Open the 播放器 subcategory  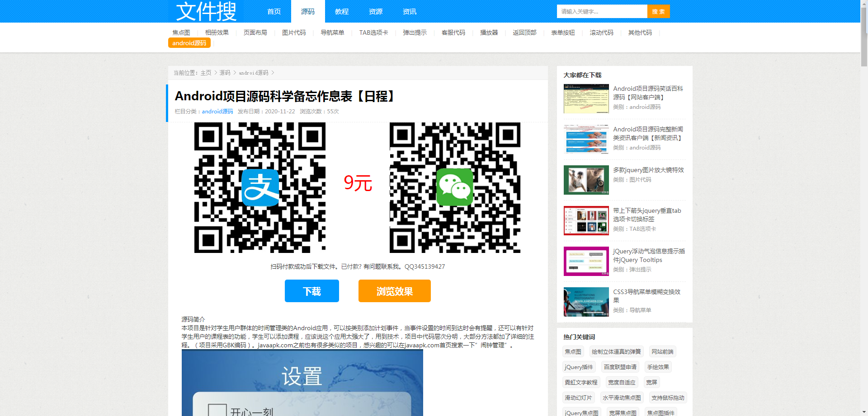coord(489,33)
